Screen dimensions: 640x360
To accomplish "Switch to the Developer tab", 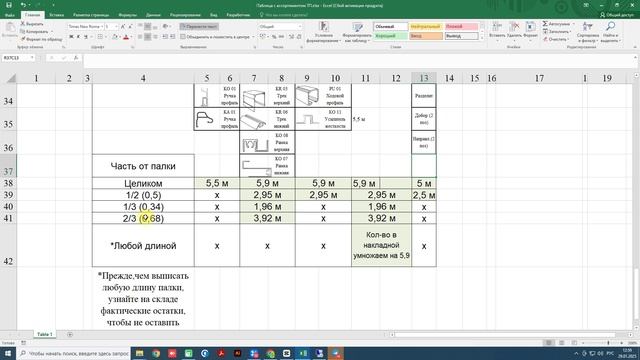I will point(238,15).
